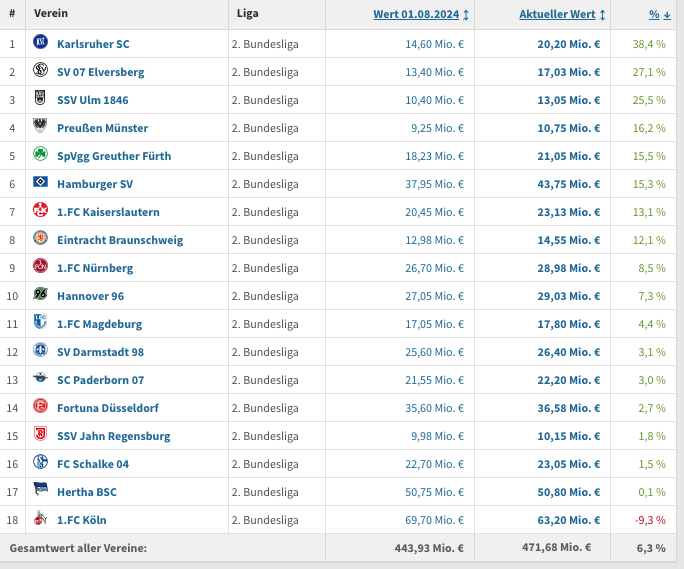Click 1.FC Köln's current value 63,20 Mio. €
Screen dimensions: 684x569
tap(569, 520)
